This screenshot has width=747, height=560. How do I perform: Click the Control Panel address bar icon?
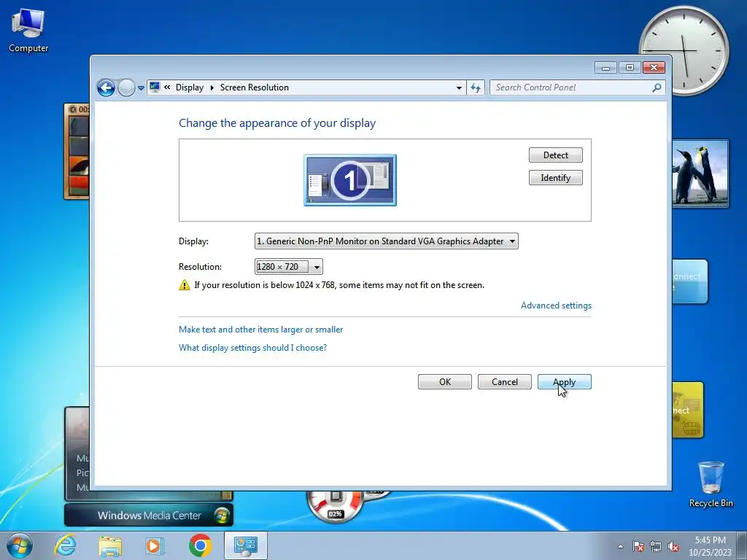point(155,87)
